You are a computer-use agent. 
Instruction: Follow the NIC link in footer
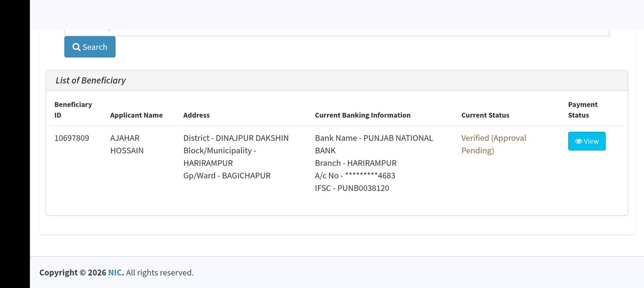point(115,272)
